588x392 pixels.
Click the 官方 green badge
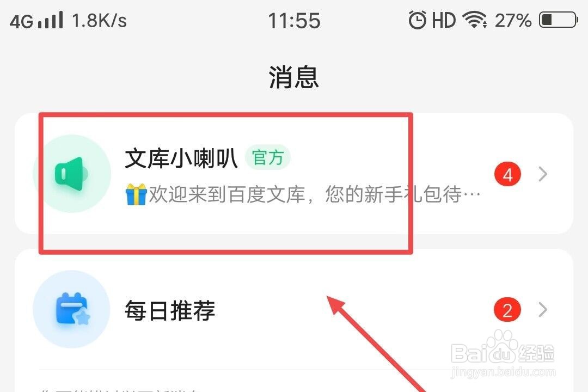268,157
